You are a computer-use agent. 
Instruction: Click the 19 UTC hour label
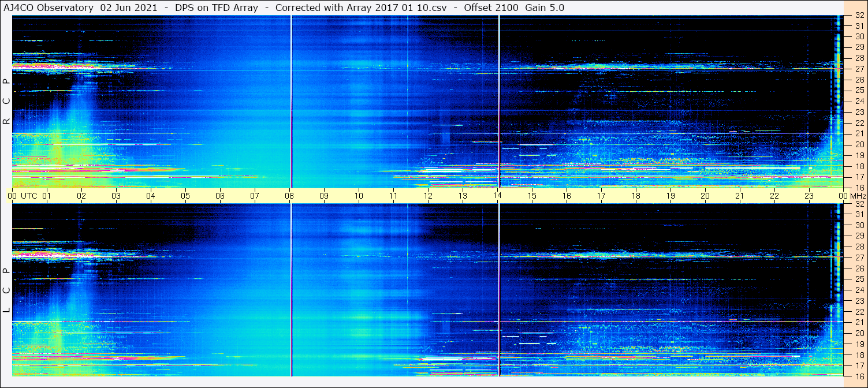pos(670,196)
